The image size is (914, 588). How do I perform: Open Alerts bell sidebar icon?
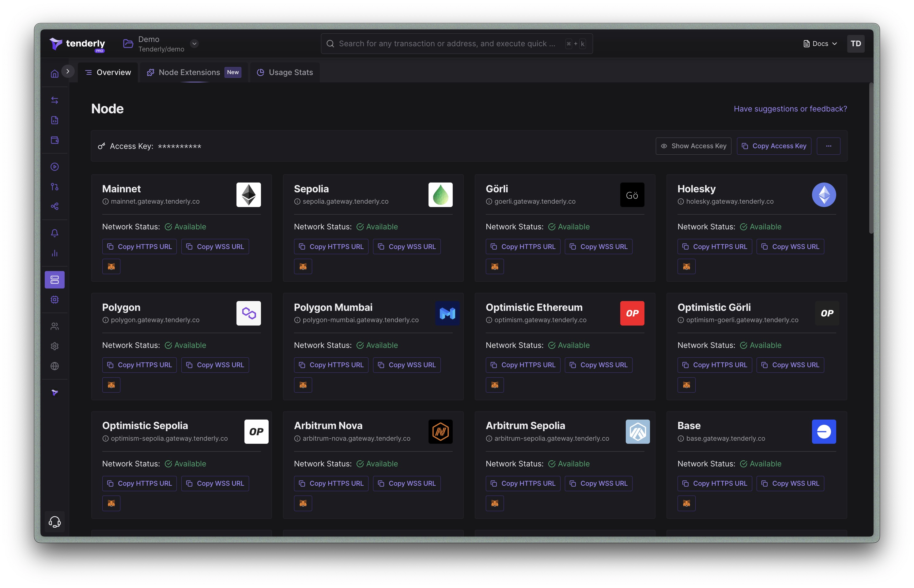tap(55, 233)
